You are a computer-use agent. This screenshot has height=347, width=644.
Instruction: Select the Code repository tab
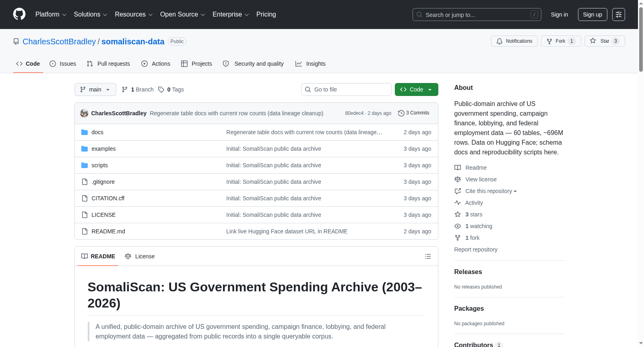pos(28,64)
